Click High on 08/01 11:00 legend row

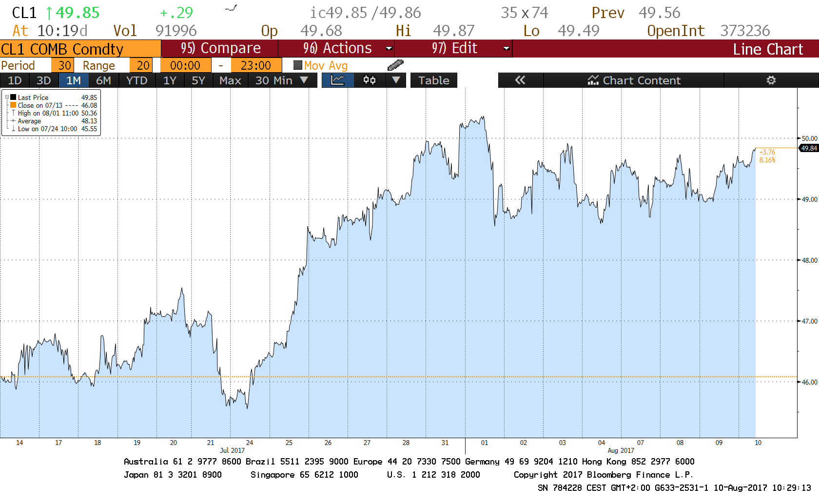[x=58, y=113]
